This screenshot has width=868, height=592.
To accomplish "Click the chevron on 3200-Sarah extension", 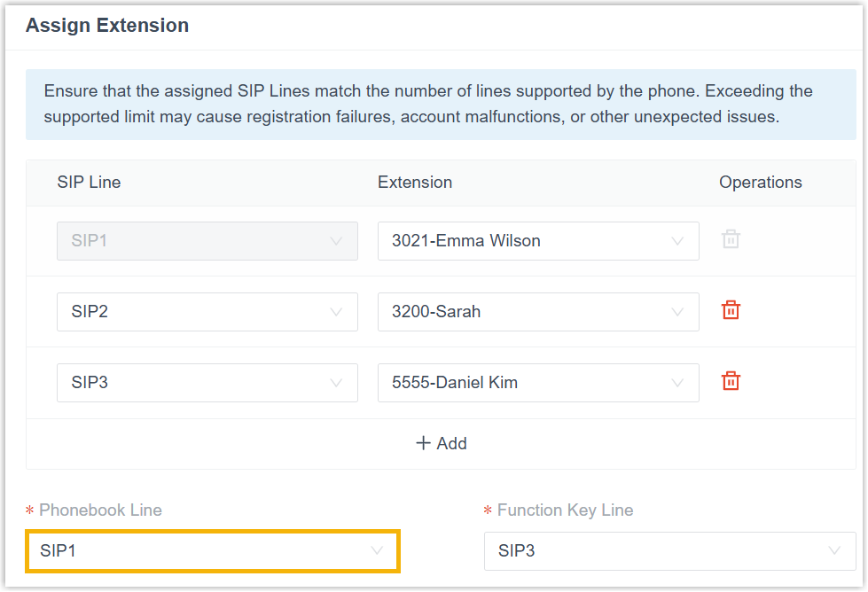I will 677,312.
